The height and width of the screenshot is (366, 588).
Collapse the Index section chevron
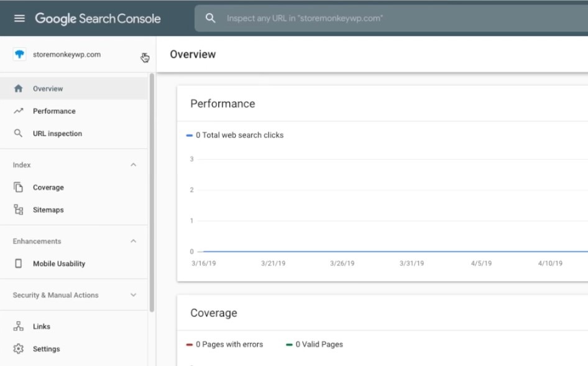133,165
